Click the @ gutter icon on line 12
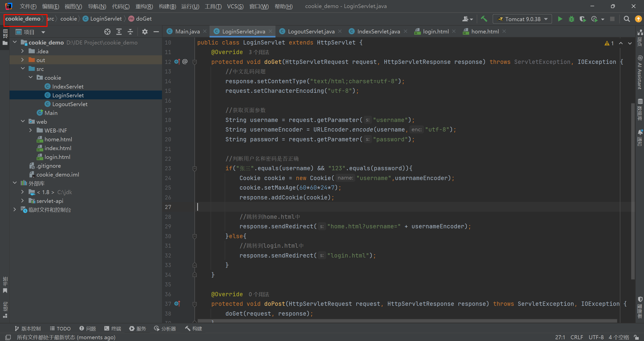 pyautogui.click(x=185, y=62)
